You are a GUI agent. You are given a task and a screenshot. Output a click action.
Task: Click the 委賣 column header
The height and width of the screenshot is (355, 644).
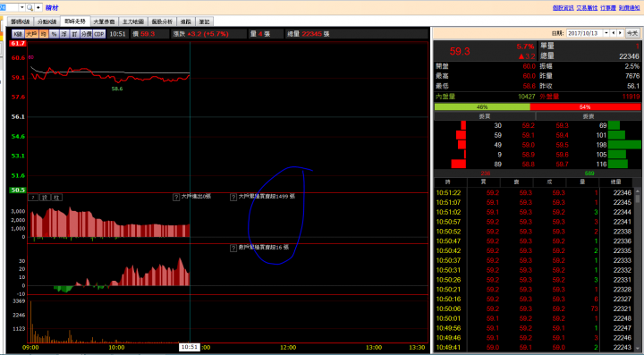click(589, 116)
